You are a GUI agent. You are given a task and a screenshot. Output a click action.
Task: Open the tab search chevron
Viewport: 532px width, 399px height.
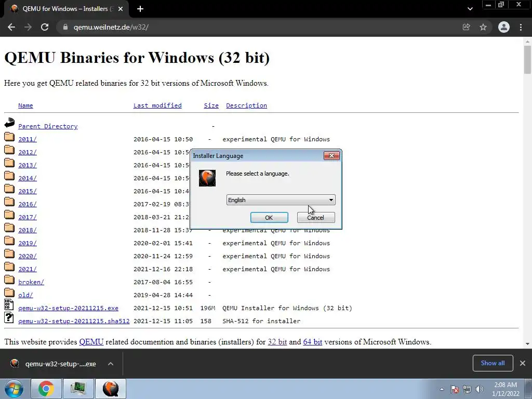click(470, 9)
